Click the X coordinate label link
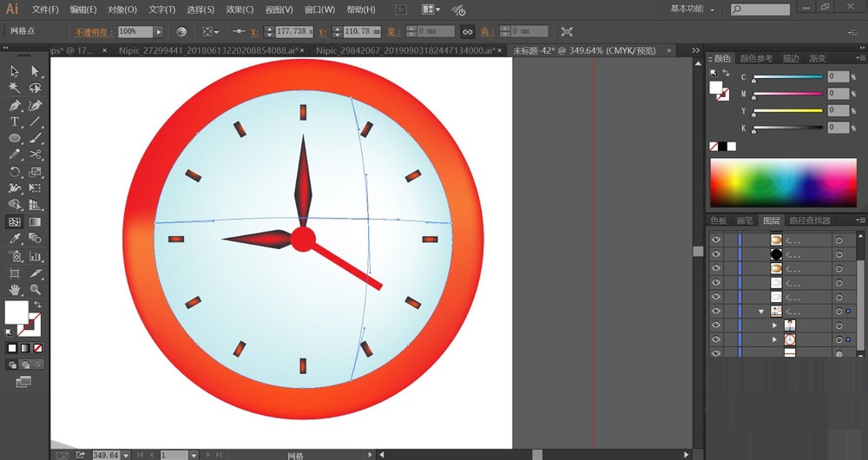This screenshot has width=868, height=460. tap(254, 32)
